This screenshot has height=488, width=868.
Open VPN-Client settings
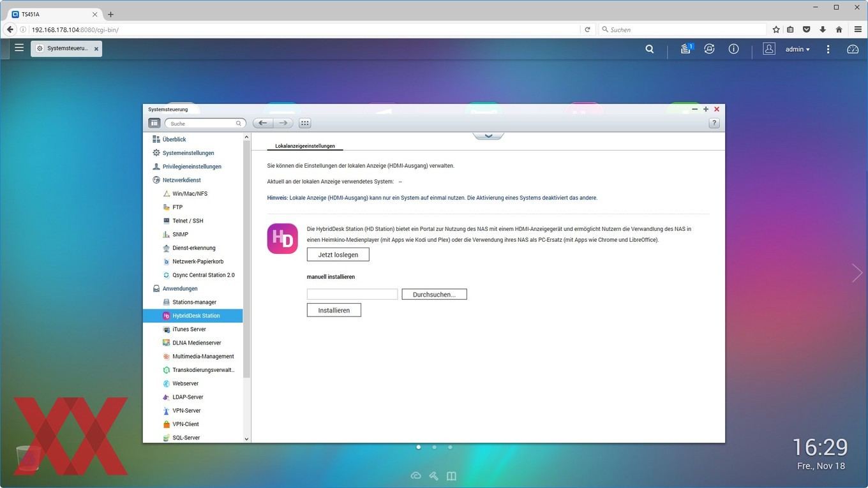186,424
